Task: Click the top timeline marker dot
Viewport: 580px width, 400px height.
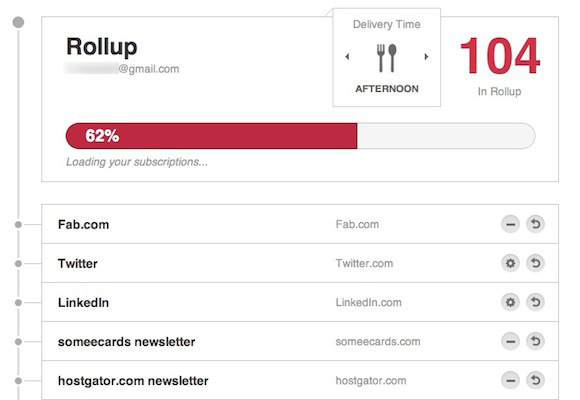Action: pyautogui.click(x=18, y=22)
